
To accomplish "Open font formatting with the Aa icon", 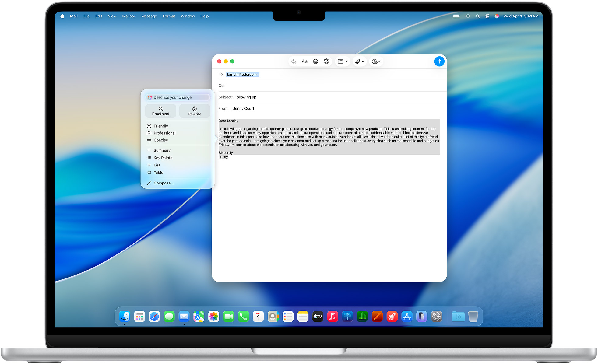I will coord(304,61).
